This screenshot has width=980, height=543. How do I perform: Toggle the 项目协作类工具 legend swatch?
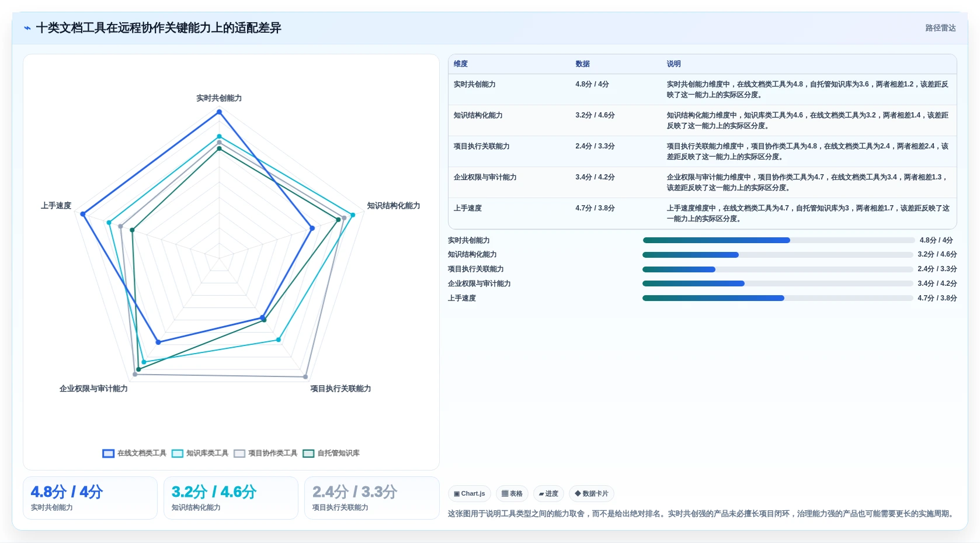[239, 453]
